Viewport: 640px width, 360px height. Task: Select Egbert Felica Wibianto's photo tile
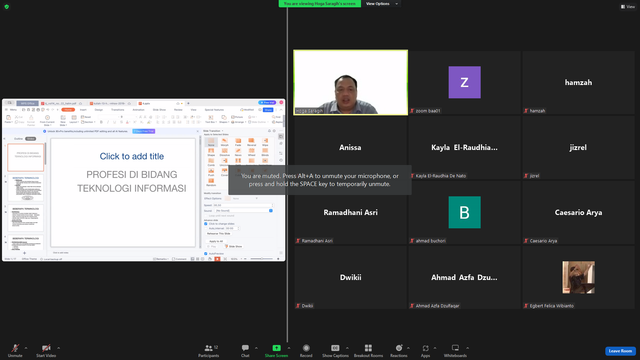(578, 277)
